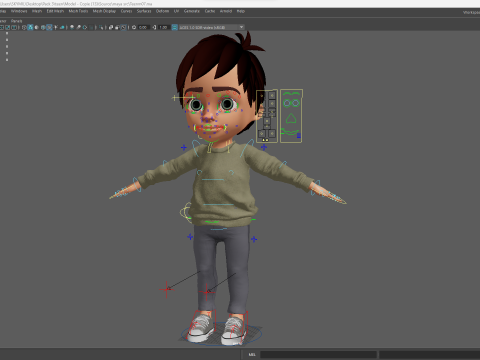Toggle screen space ambient occlusion icon
The width and height of the screenshot is (480, 360).
72,27
